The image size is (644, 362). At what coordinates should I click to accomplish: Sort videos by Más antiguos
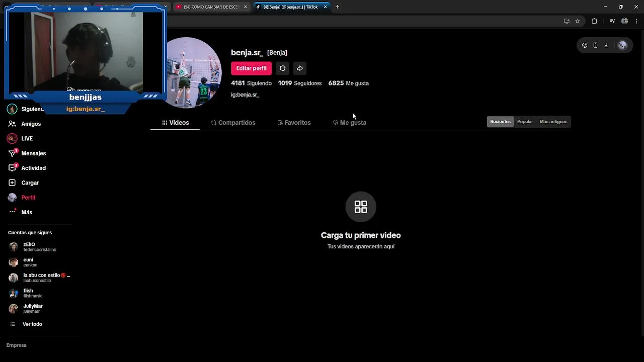553,122
